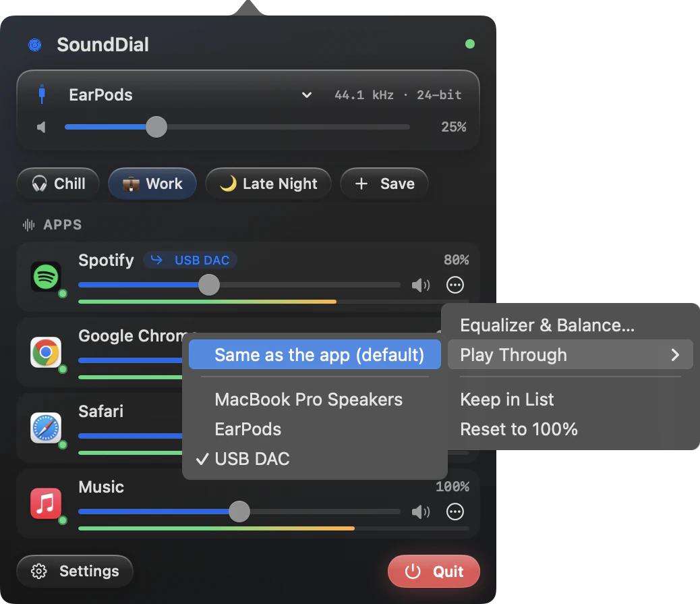Quit SoundDial
The height and width of the screenshot is (604, 700).
pos(434,571)
